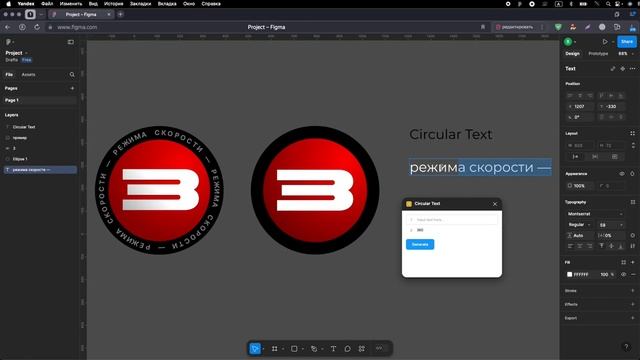The height and width of the screenshot is (360, 640).
Task: Open the Text panel more options
Action: [x=632, y=69]
